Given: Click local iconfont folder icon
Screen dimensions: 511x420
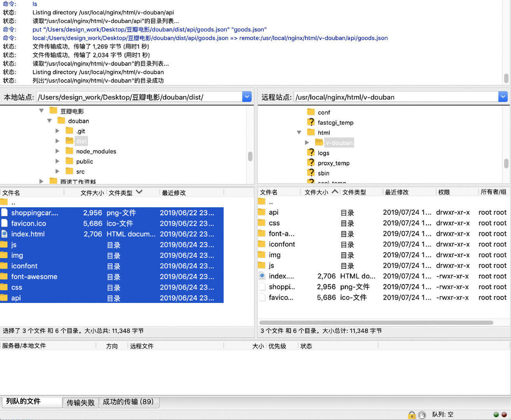Looking at the screenshot, I should [x=4, y=266].
